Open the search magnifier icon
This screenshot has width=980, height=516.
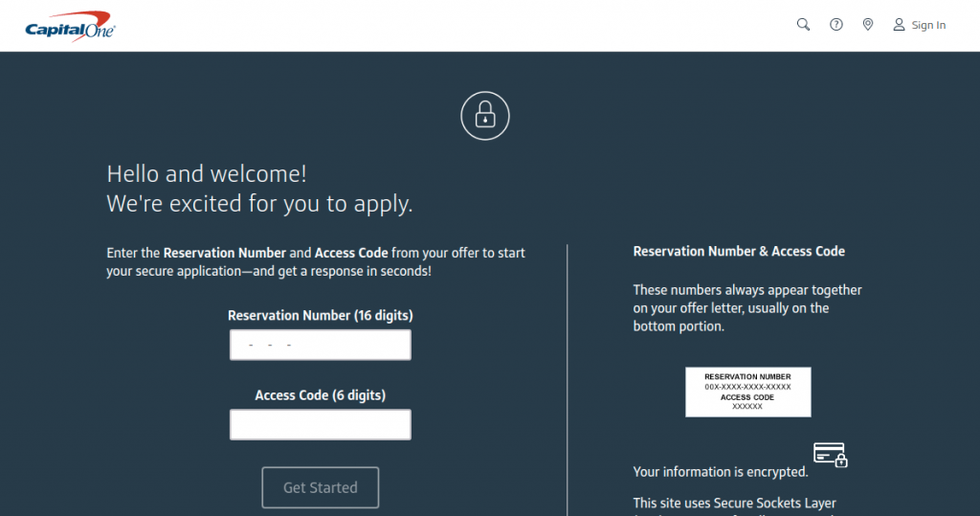[x=803, y=25]
